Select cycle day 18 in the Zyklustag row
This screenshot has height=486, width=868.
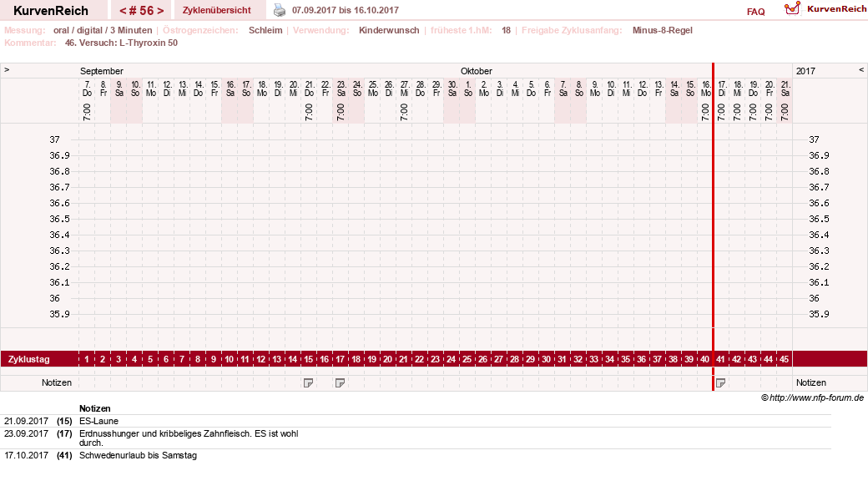click(x=356, y=359)
